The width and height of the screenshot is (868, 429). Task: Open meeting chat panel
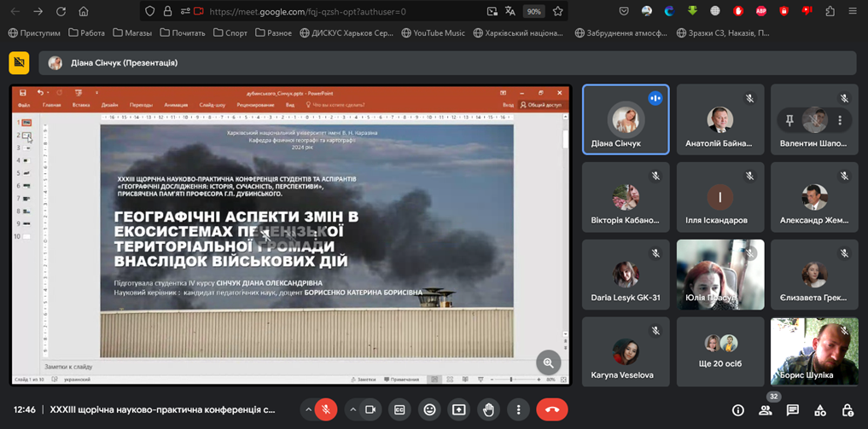tap(793, 410)
